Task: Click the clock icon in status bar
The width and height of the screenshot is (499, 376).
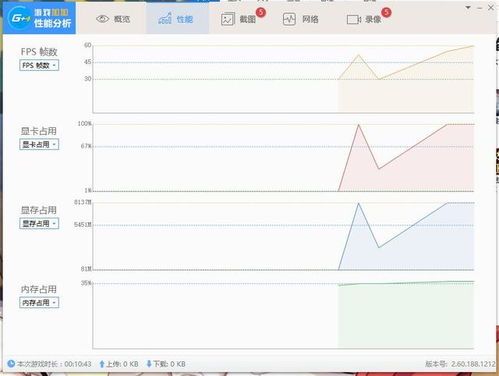Action: (11, 364)
